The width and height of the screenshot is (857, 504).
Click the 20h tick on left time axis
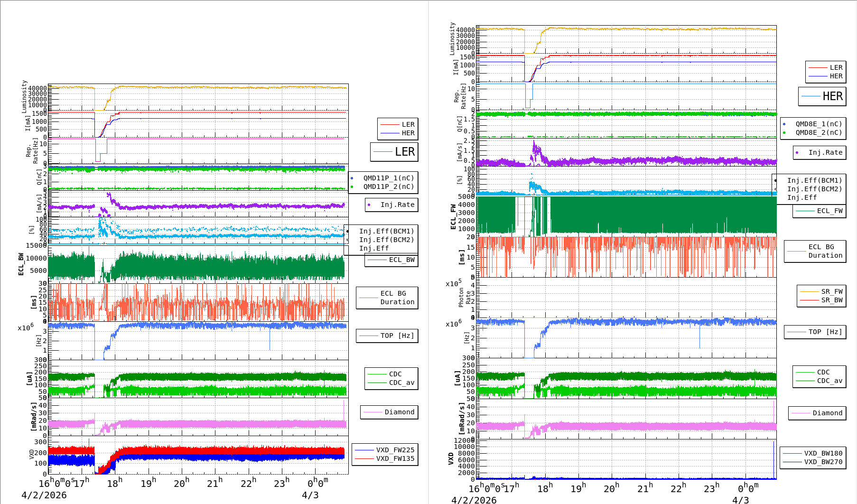(181, 483)
